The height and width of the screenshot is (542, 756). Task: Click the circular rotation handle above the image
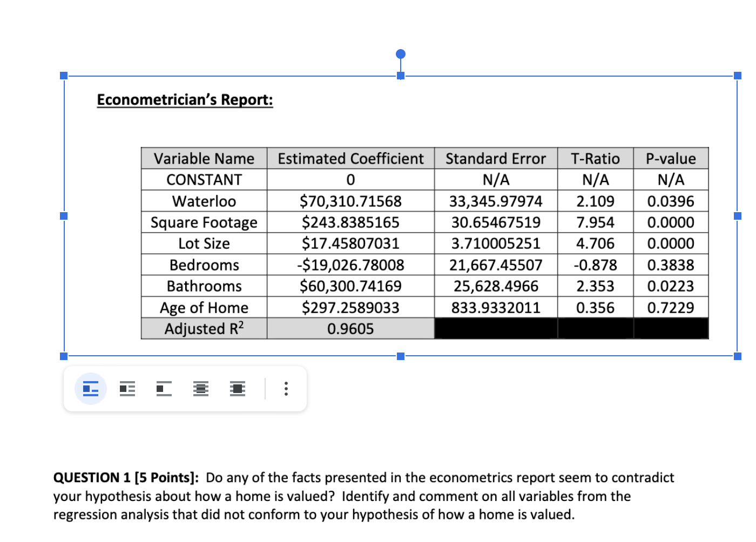coord(401,54)
